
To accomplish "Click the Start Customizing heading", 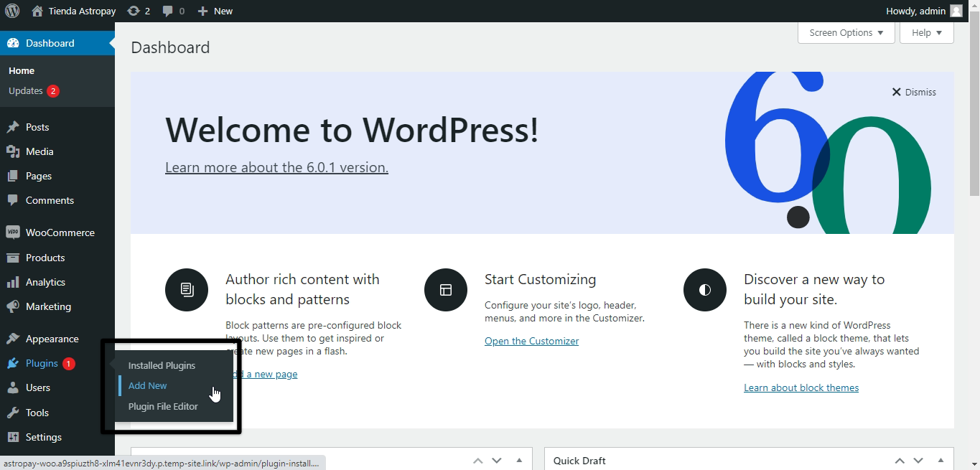I will pos(540,279).
